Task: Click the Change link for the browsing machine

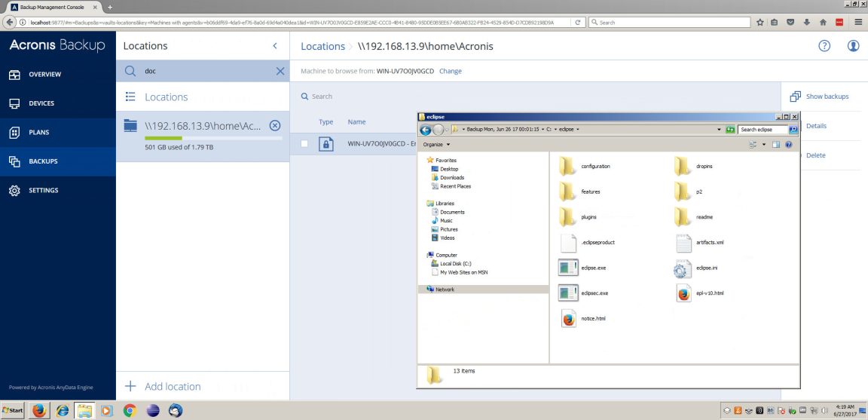Action: coord(450,71)
